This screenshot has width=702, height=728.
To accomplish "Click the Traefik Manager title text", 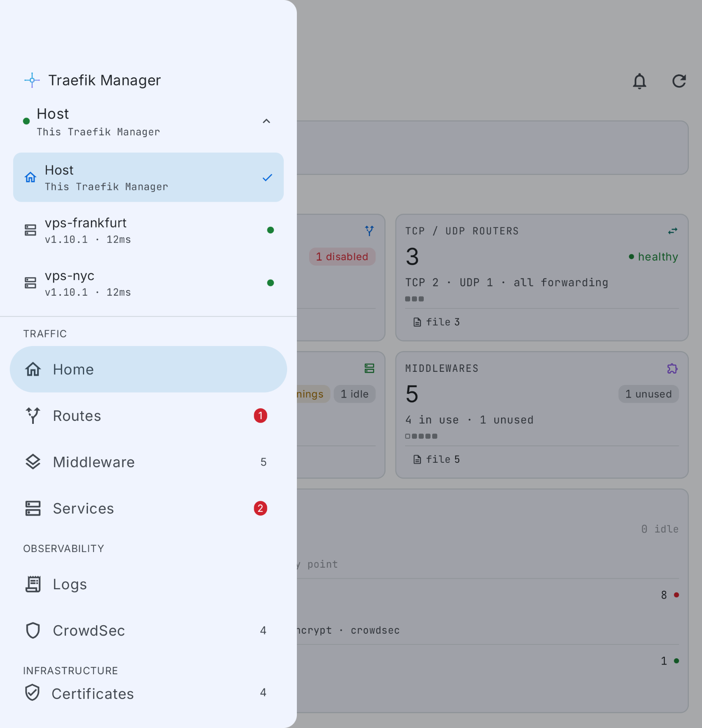I will click(104, 80).
